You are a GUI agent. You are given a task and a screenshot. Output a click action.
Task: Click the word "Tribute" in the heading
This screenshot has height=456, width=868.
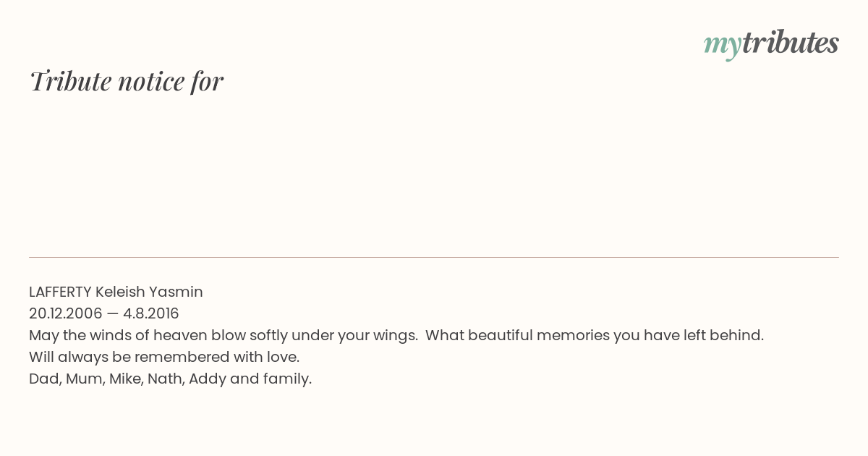[x=71, y=81]
